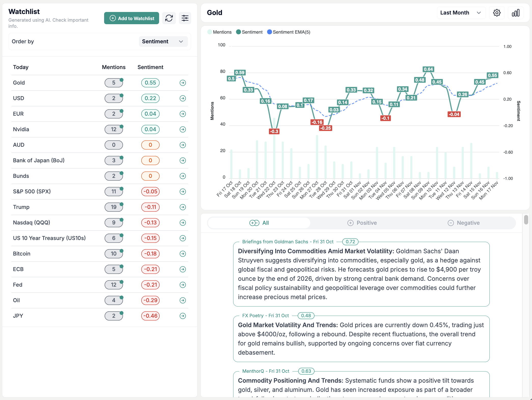This screenshot has width=532, height=400.
Task: Switch to the Positive news tab
Action: click(362, 223)
